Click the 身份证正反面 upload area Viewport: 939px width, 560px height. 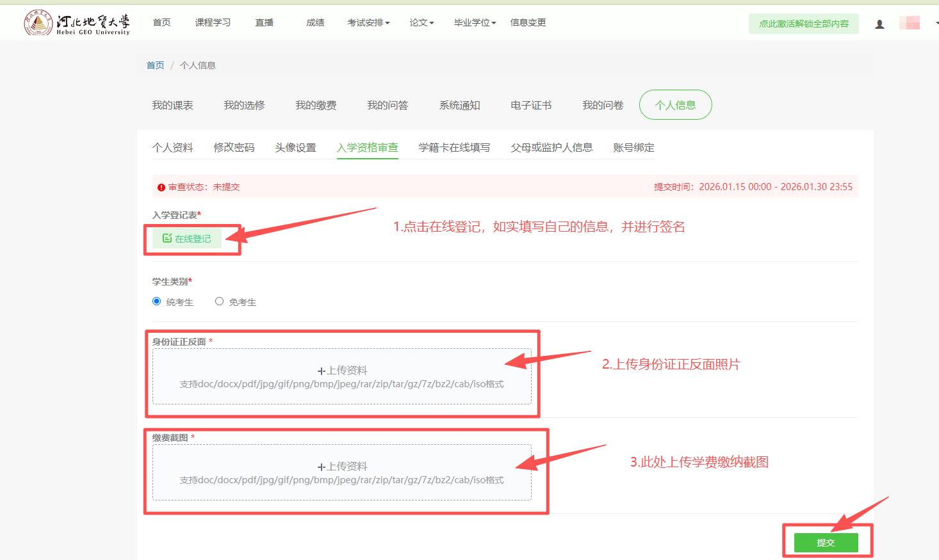pyautogui.click(x=342, y=376)
